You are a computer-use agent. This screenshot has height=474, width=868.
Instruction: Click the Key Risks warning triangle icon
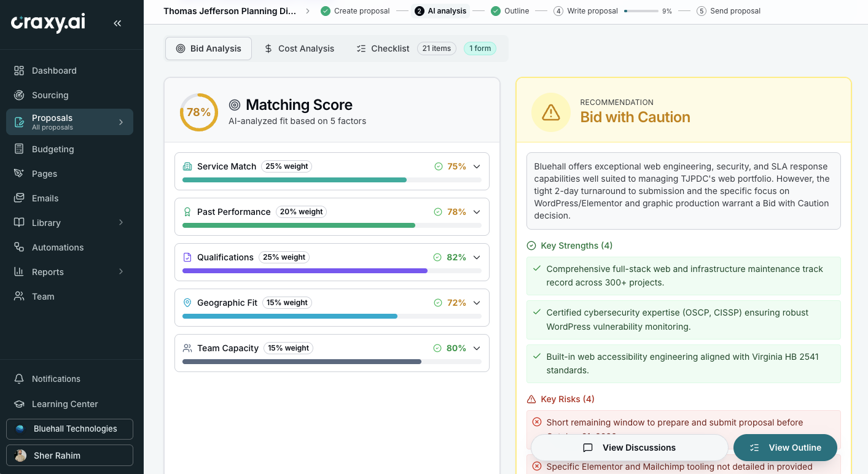(x=531, y=399)
